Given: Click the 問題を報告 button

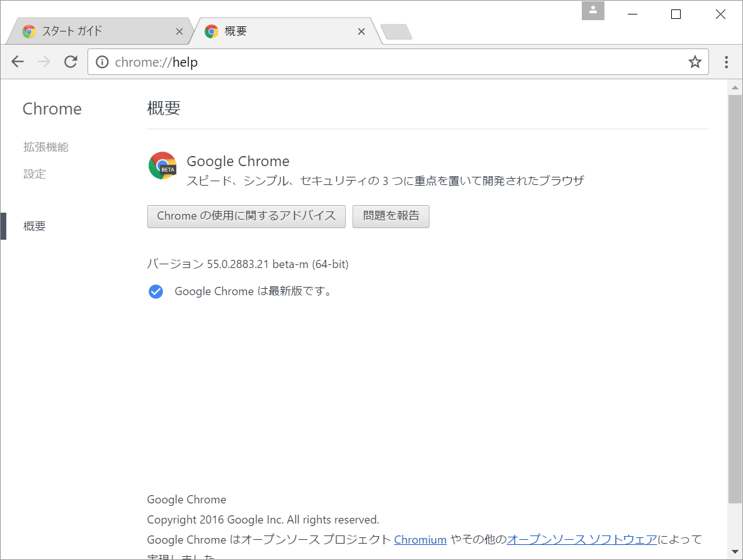Looking at the screenshot, I should [x=390, y=216].
